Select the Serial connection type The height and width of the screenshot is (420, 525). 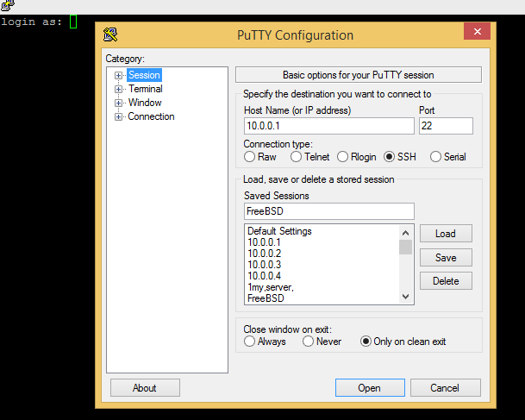click(x=448, y=157)
